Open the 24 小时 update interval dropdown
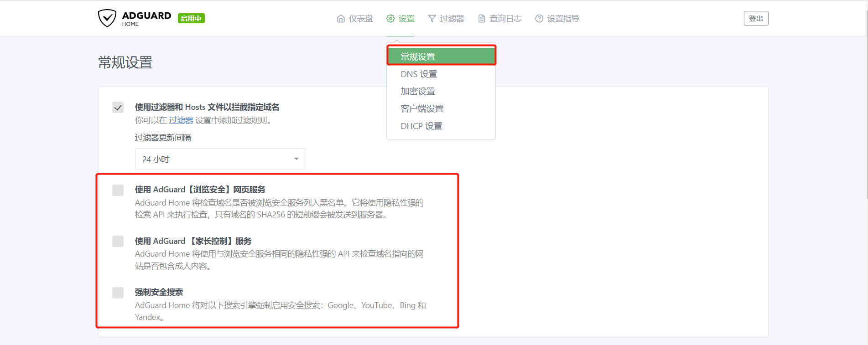868x345 pixels. 220,159
